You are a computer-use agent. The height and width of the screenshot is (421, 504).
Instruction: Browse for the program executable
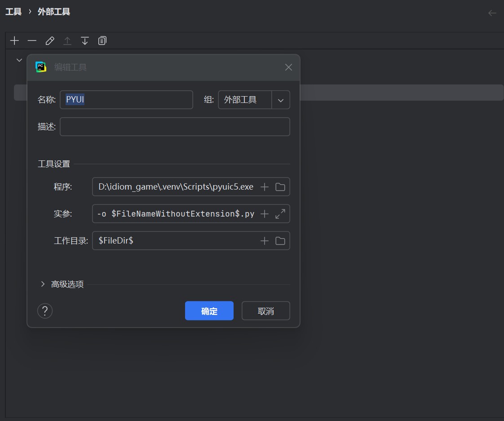tap(280, 186)
